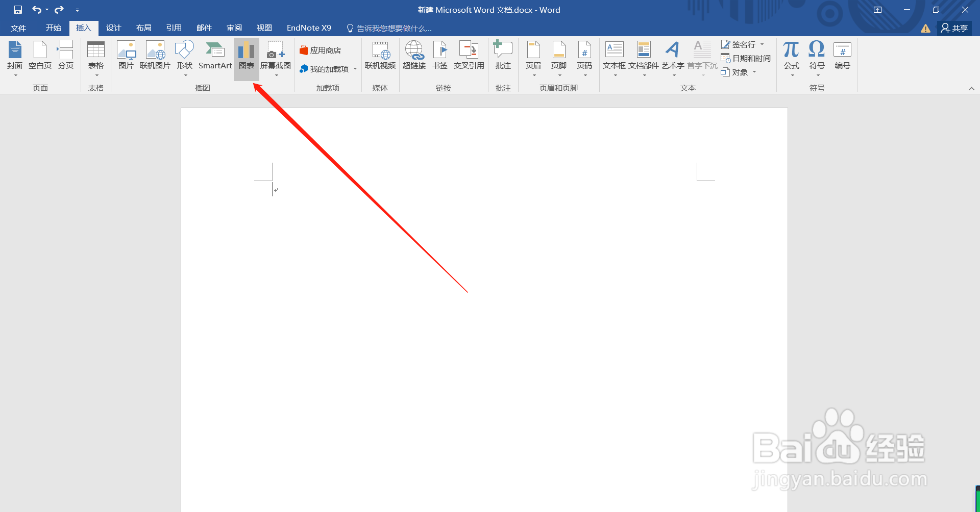Open the 符号 symbol menu
The image size is (980, 512).
[817, 59]
